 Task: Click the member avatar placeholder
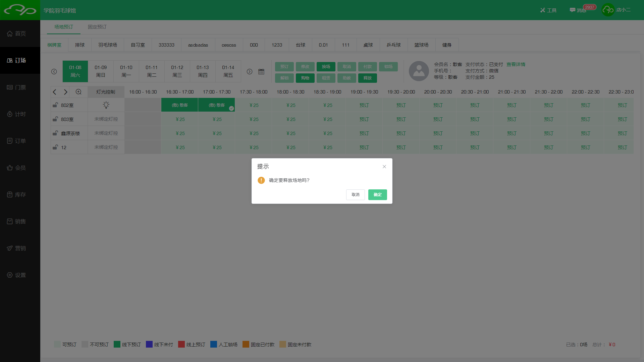[x=419, y=71]
